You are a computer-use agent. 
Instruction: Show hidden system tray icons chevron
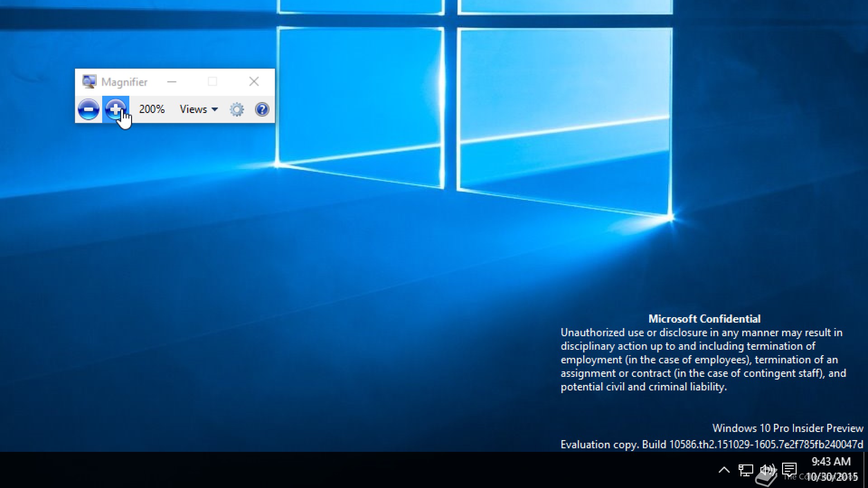(724, 470)
